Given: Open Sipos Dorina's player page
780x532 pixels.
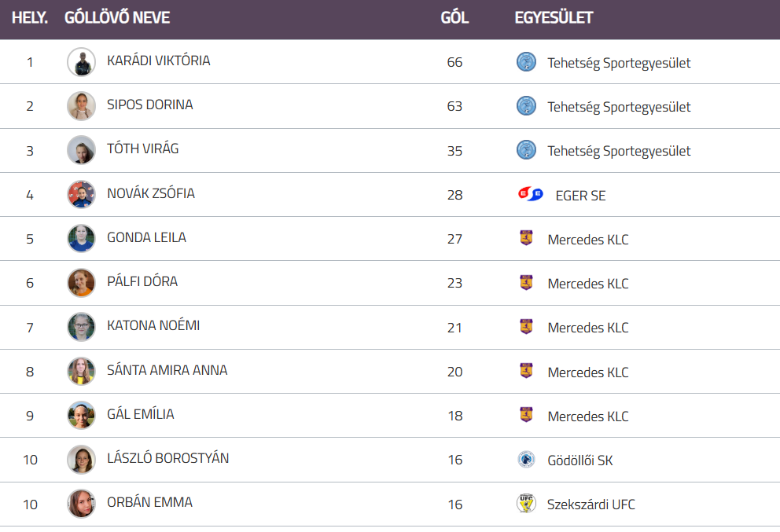Looking at the screenshot, I should [149, 105].
